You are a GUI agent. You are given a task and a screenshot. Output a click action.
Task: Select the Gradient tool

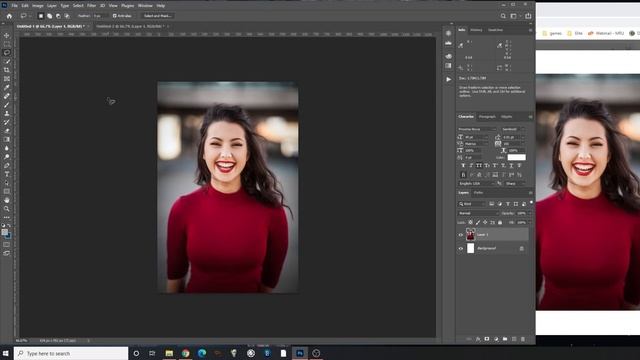click(7, 139)
